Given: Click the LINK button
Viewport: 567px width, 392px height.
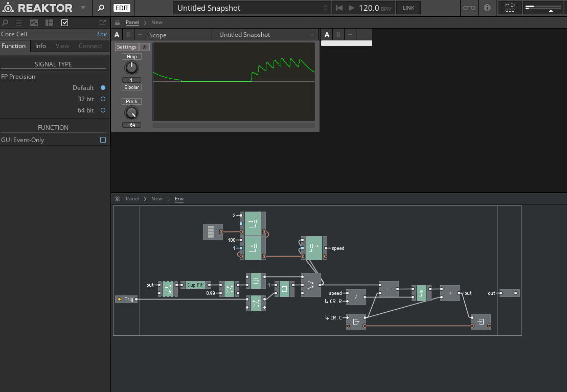Looking at the screenshot, I should point(409,8).
